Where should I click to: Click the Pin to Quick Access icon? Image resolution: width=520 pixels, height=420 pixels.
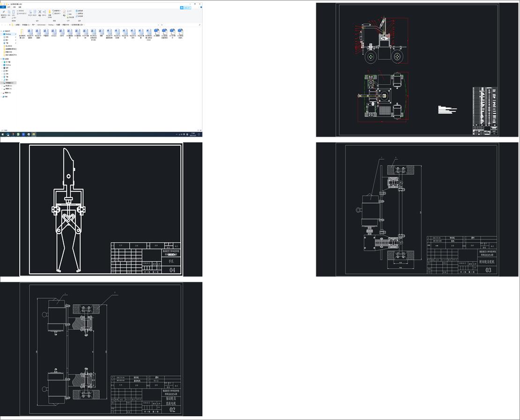[x=3, y=13]
